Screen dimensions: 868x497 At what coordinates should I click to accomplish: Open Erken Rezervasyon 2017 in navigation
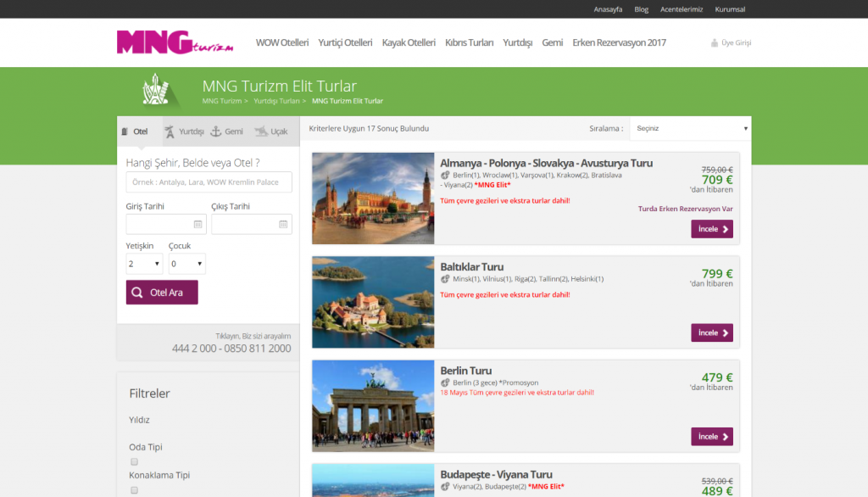coord(619,42)
